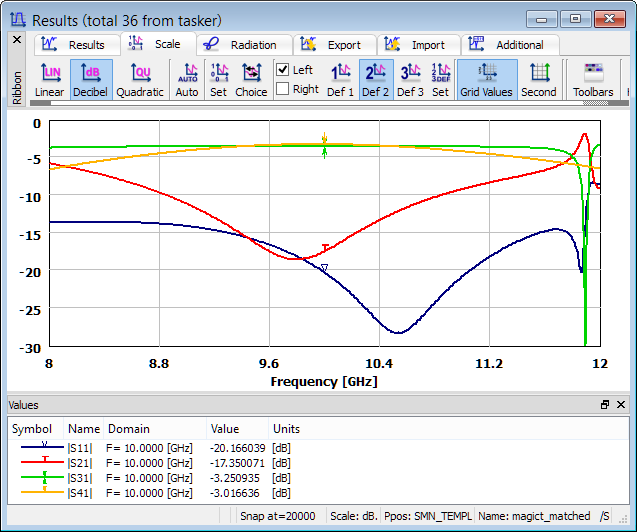Toggle the Def 2 scale preset
This screenshot has width=637, height=532.
click(375, 80)
